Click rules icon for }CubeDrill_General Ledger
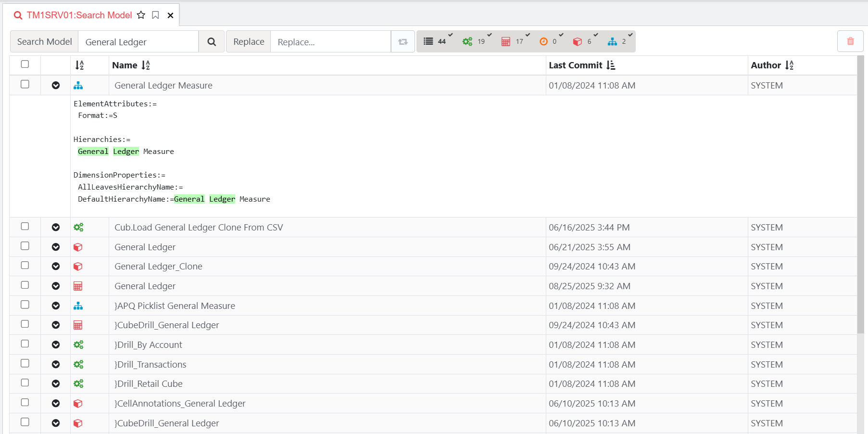The image size is (868, 434). pyautogui.click(x=78, y=325)
